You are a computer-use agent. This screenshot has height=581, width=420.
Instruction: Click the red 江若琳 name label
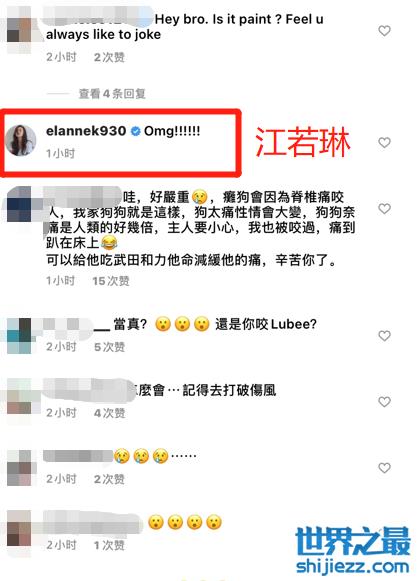click(x=303, y=142)
